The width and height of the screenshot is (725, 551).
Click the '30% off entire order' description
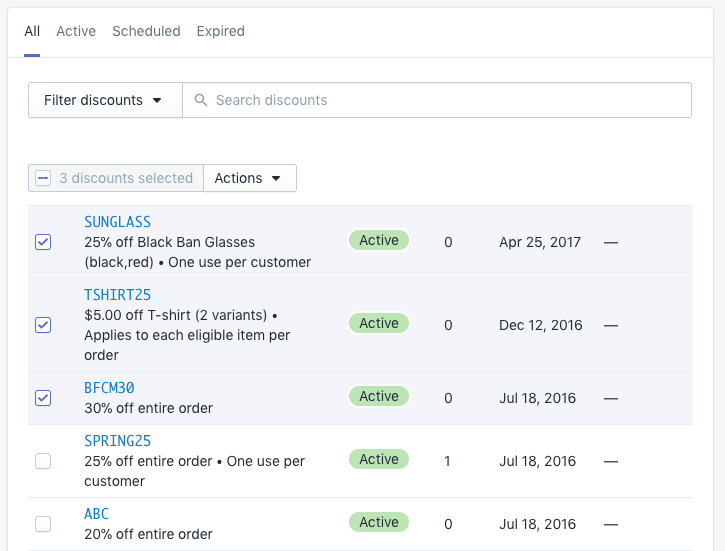148,408
